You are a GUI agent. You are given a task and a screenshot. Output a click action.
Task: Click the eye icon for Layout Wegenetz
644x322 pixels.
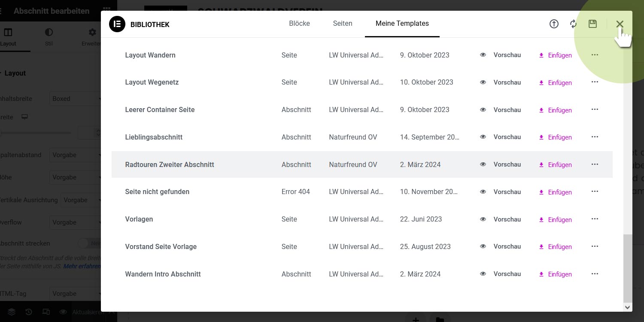click(483, 82)
